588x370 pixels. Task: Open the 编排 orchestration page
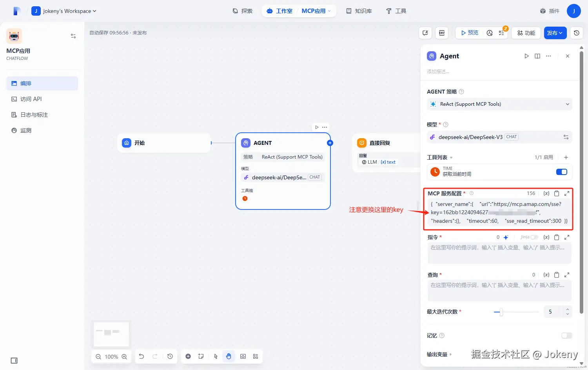(x=42, y=83)
